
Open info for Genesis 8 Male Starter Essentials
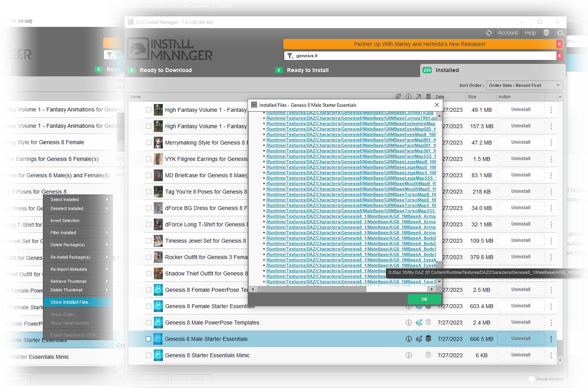click(408, 339)
